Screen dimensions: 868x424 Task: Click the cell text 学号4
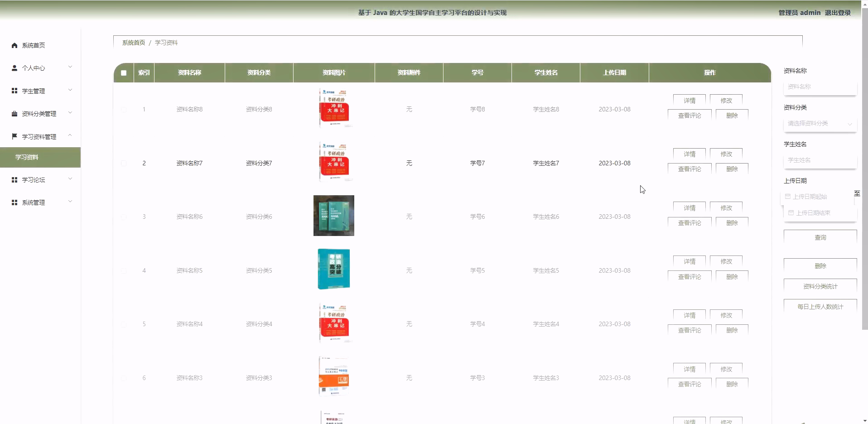[x=477, y=324]
